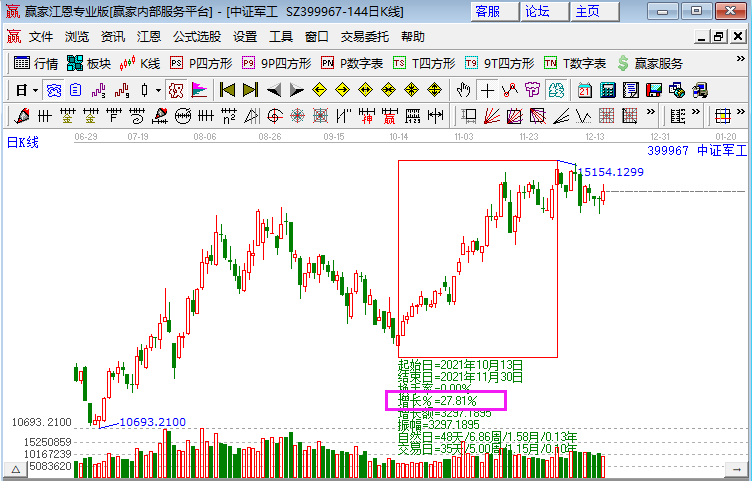Open the 公式选股 menu

point(197,37)
